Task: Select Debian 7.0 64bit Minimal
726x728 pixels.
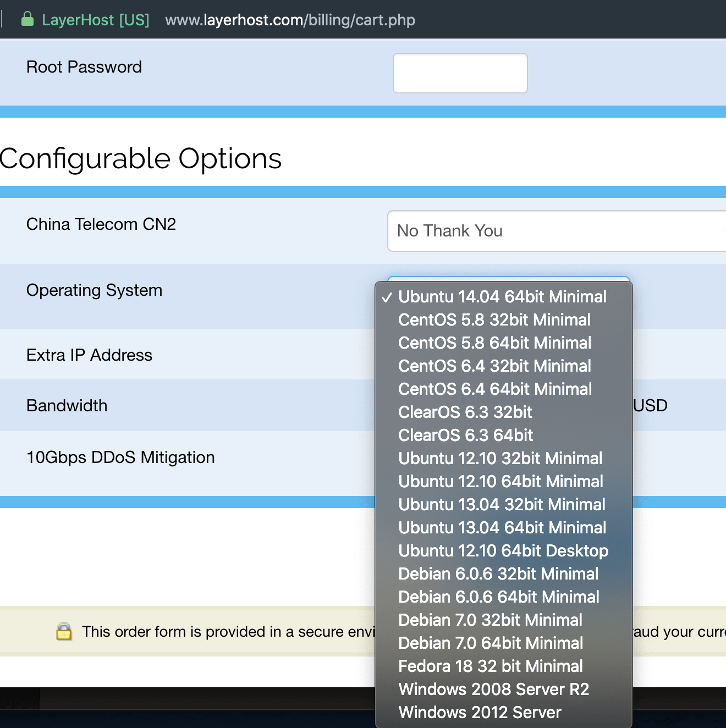Action: click(x=491, y=643)
